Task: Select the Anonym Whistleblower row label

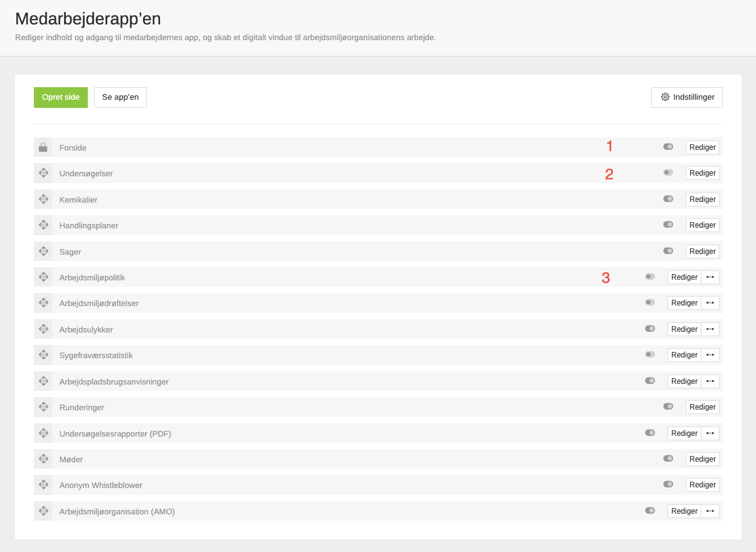Action: tap(101, 486)
